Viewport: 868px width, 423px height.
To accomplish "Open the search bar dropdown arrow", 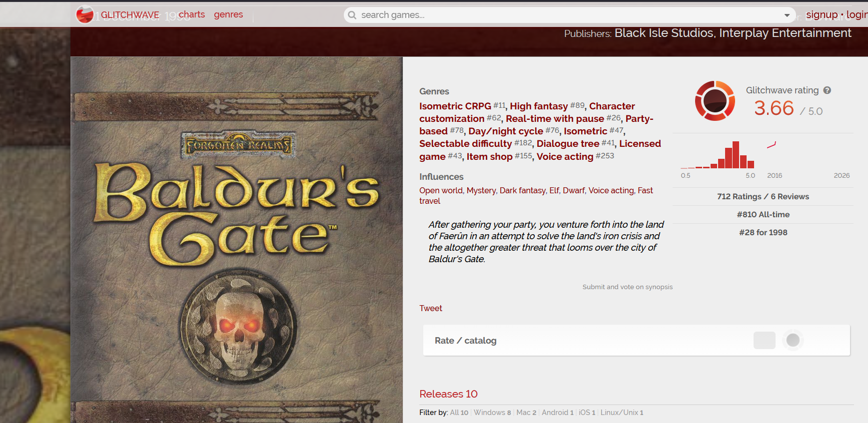I will click(787, 15).
